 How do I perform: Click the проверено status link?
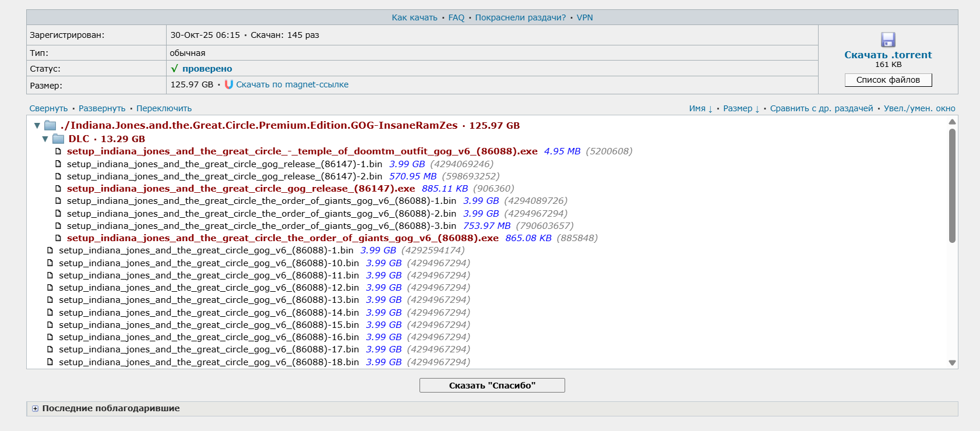tap(207, 69)
